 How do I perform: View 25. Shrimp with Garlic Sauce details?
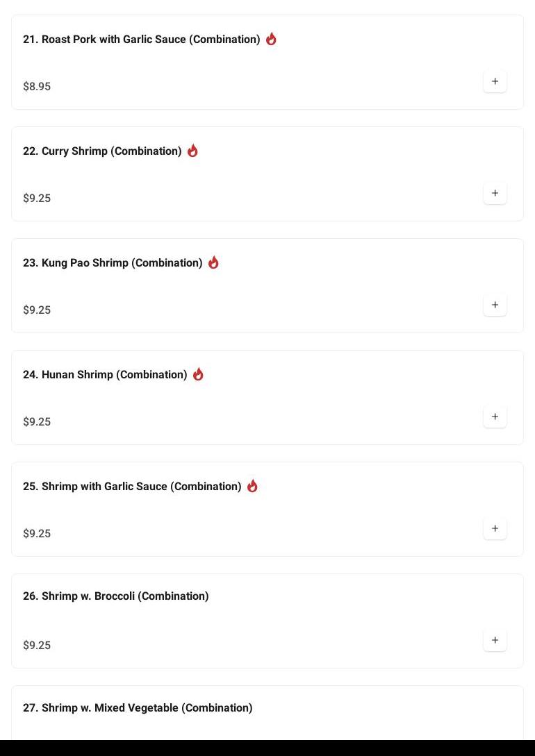click(132, 487)
